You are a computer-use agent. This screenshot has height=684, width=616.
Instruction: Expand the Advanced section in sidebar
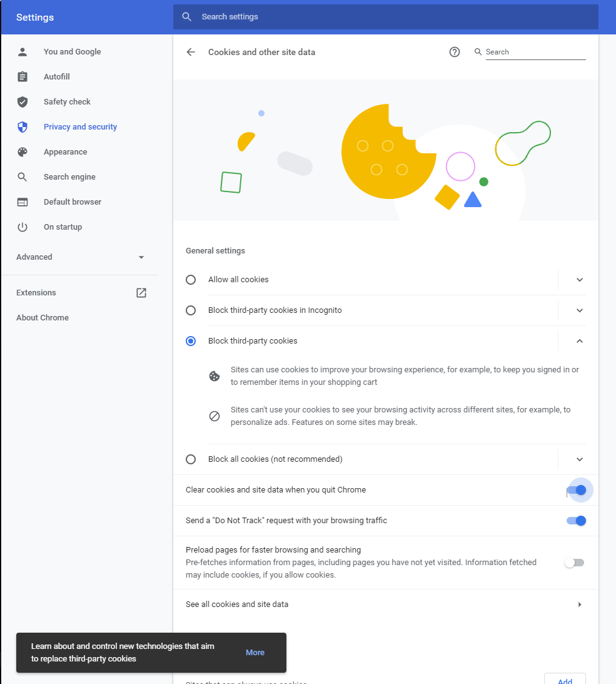point(80,257)
